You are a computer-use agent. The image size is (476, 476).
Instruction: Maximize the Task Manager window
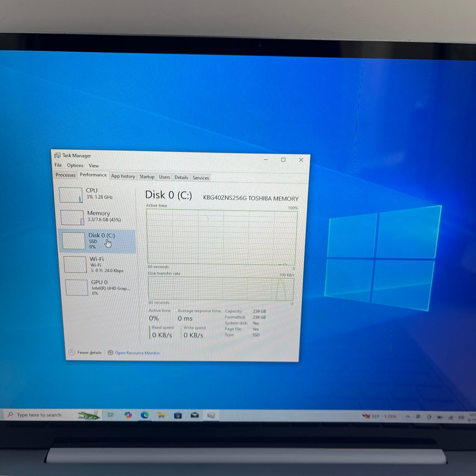tap(283, 160)
